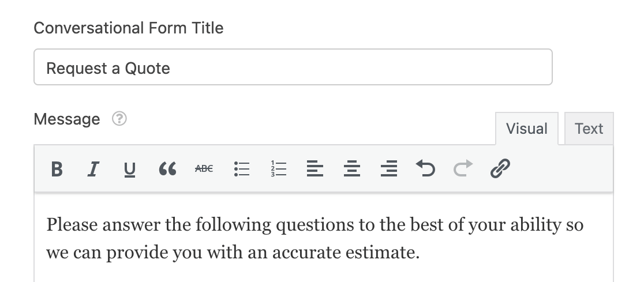Click the Message field label

point(67,119)
